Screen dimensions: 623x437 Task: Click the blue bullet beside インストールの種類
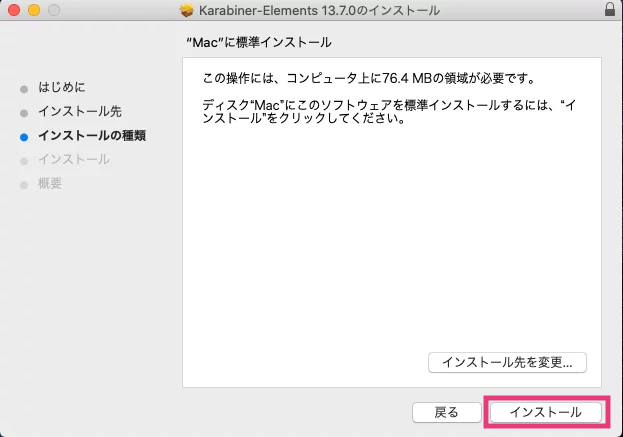[x=24, y=137]
